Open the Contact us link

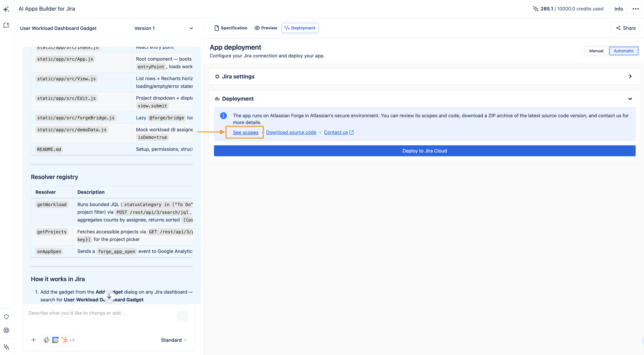336,132
